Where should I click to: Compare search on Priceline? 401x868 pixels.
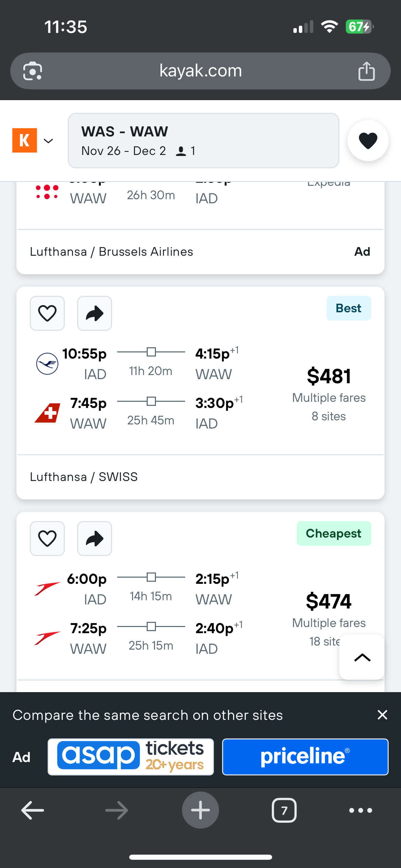(x=305, y=757)
